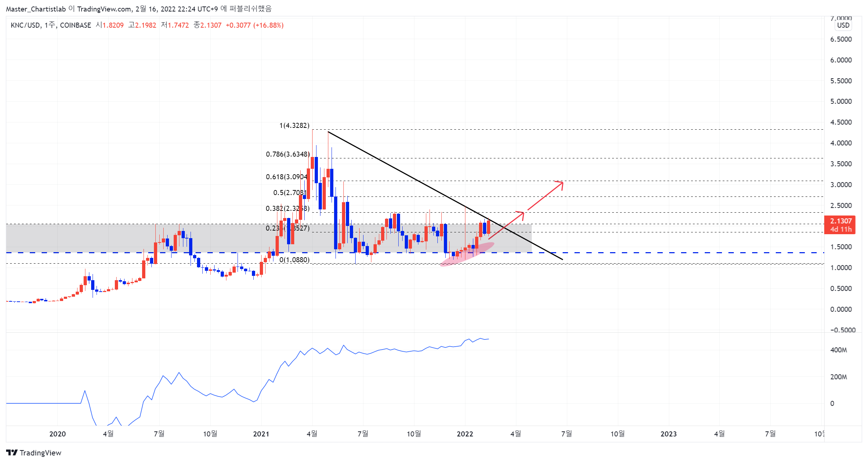This screenshot has height=463, width=868.
Task: Click the TradingView.com text in header
Action: 104,9
